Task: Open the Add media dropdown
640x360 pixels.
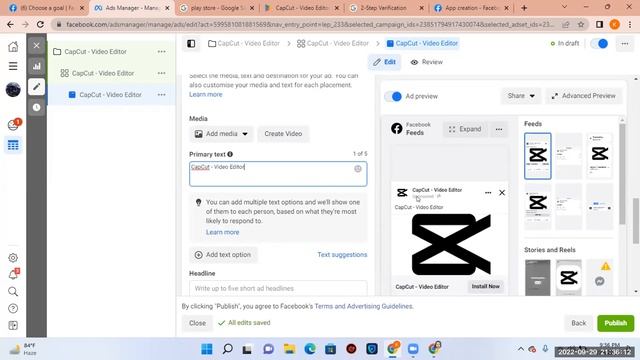Action: point(221,134)
